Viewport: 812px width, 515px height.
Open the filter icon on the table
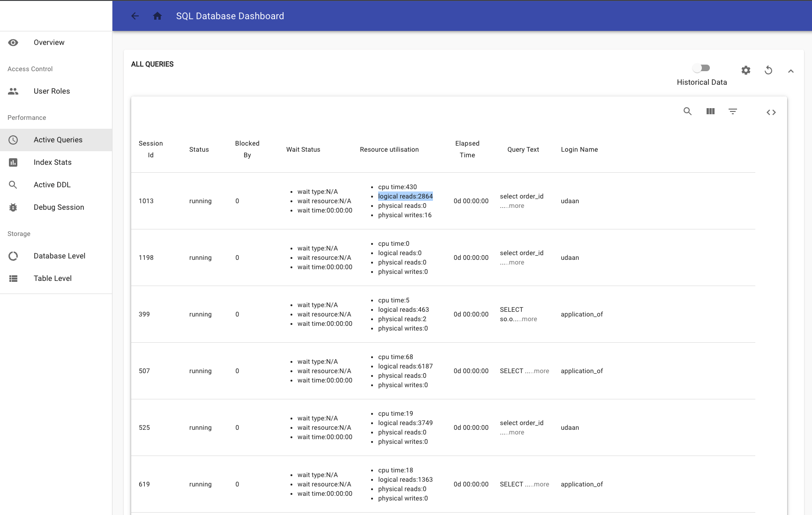732,111
